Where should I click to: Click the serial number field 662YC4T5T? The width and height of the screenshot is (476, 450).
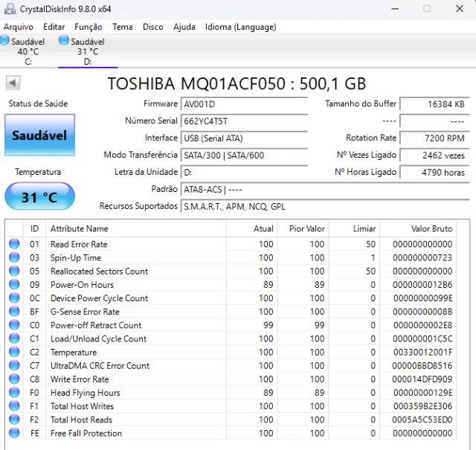[244, 121]
